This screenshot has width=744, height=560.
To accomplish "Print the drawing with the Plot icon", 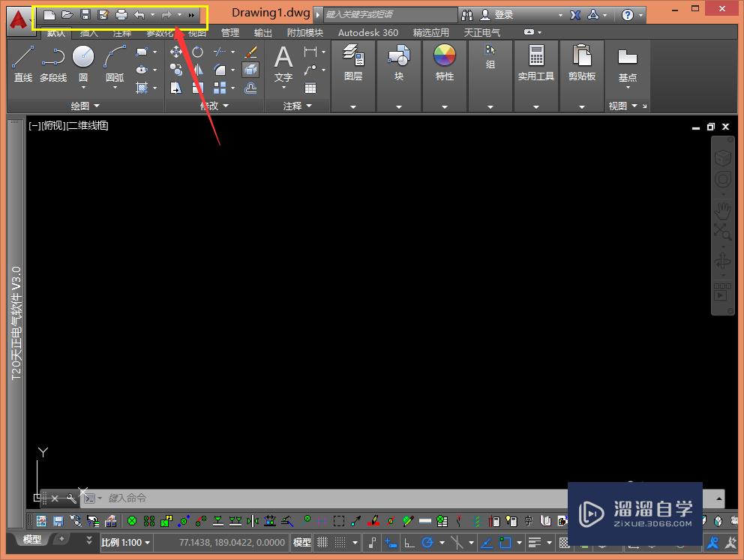I will click(121, 15).
